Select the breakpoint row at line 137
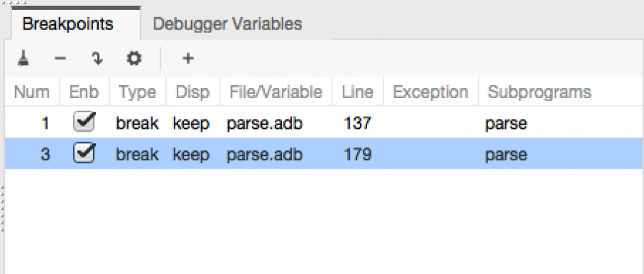The image size is (644, 274). tap(324, 122)
